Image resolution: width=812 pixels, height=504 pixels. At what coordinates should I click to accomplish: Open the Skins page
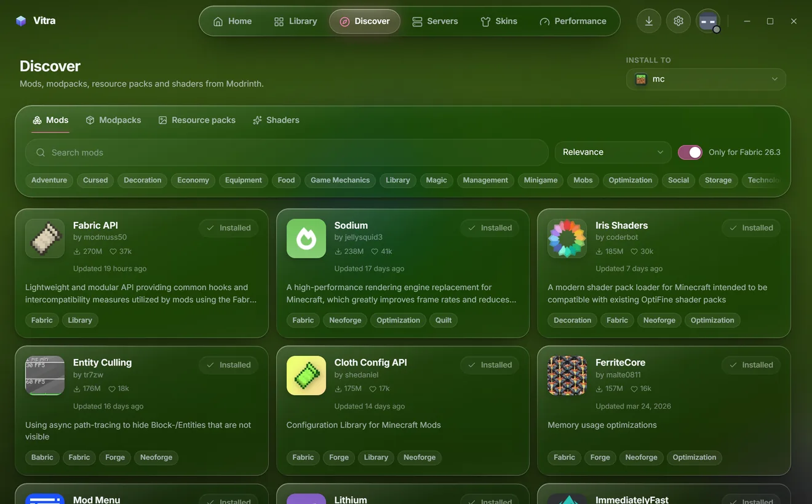499,21
